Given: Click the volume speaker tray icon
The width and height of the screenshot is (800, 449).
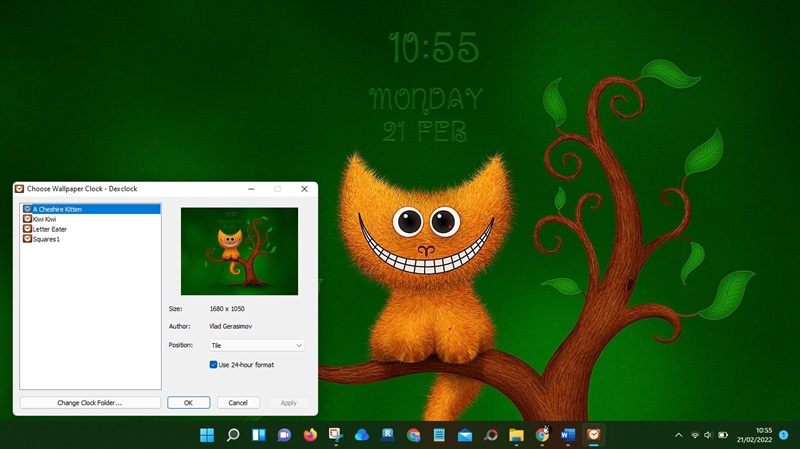Looking at the screenshot, I should [x=708, y=435].
